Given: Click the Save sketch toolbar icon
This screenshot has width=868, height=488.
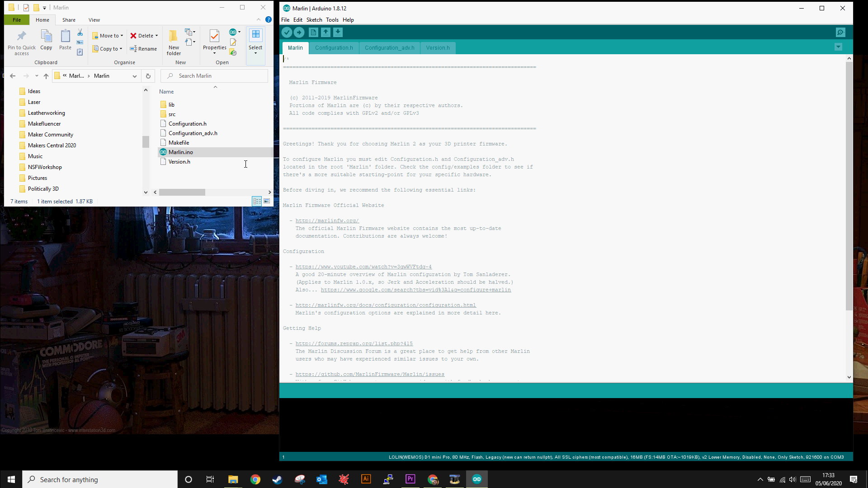Looking at the screenshot, I should pos(338,32).
